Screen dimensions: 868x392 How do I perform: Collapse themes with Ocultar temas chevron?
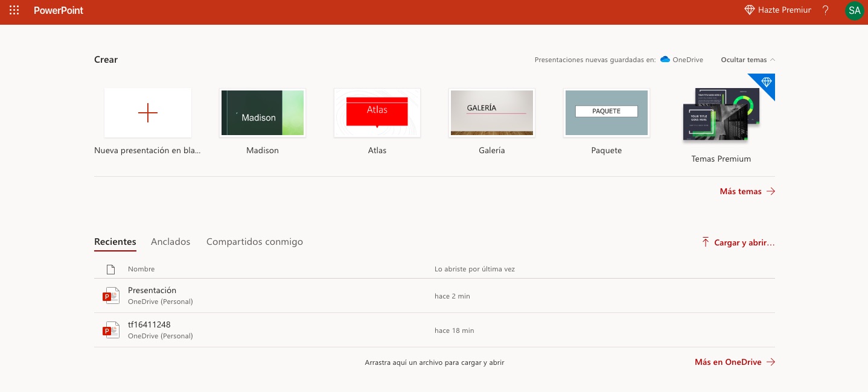point(773,60)
